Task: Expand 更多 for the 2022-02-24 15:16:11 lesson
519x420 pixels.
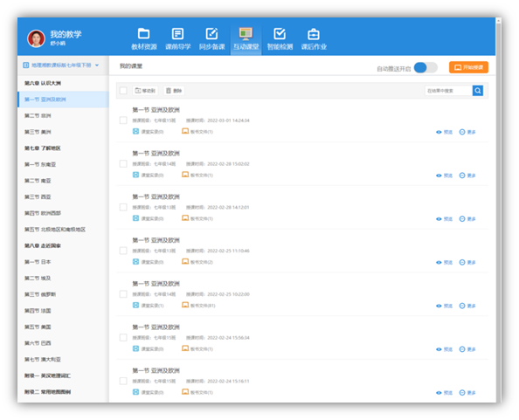Action: point(467,393)
